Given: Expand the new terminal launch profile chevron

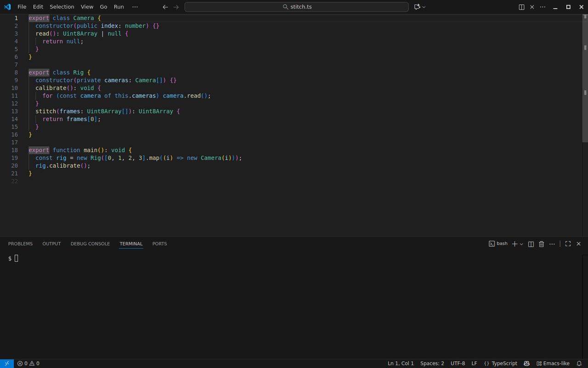Looking at the screenshot, I should pyautogui.click(x=521, y=244).
